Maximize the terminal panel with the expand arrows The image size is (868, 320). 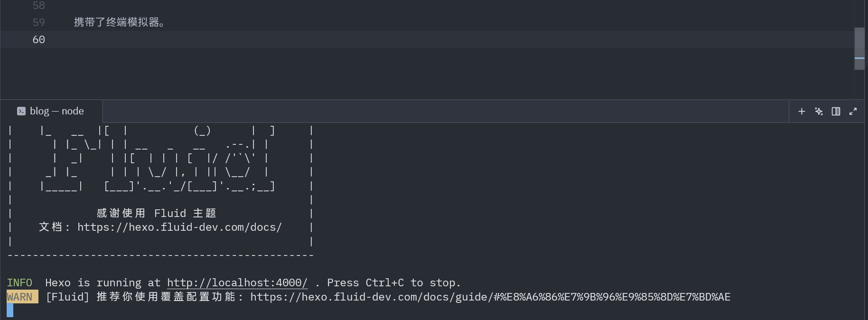[x=853, y=111]
